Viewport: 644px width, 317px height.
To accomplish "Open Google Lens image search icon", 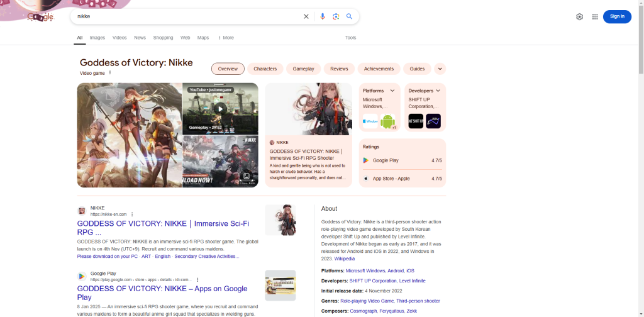I will click(336, 16).
